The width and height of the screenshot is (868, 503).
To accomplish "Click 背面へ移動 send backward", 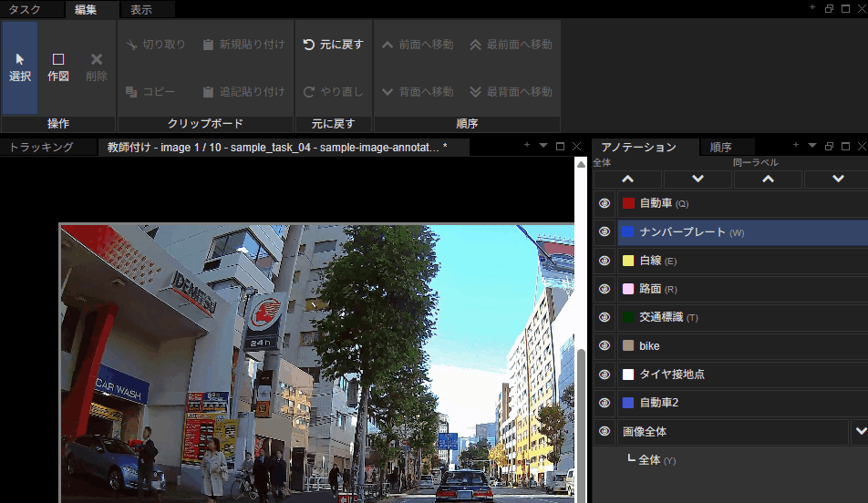I will click(418, 92).
